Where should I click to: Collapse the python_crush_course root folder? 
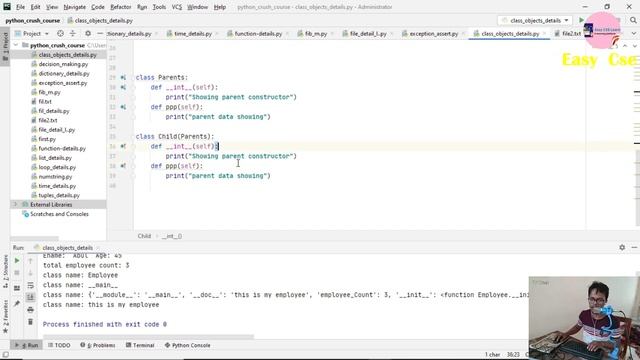click(16, 45)
